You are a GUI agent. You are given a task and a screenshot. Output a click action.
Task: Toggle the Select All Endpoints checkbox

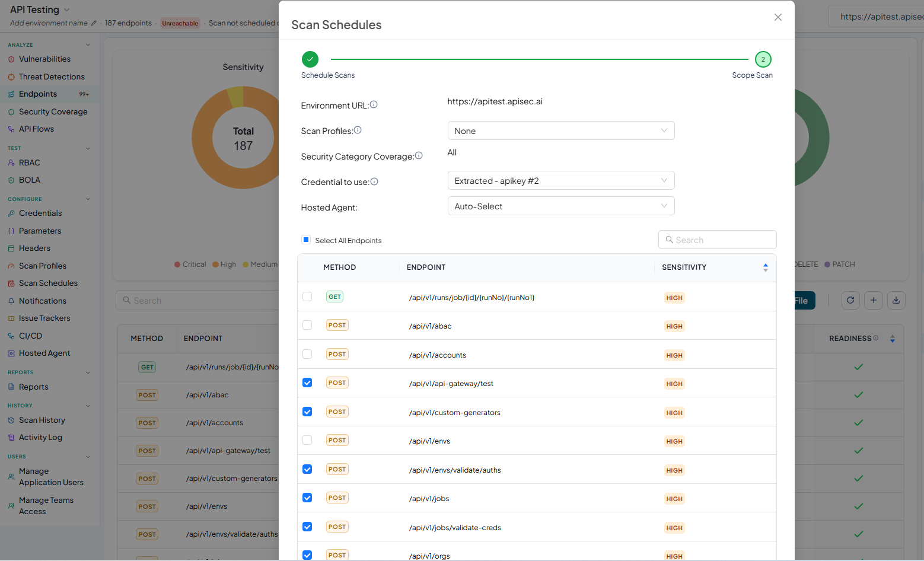[x=306, y=240]
